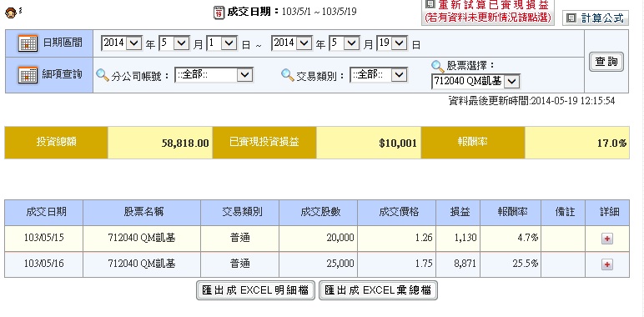Click the list icon beside 重新試算已實現損益
Viewport: 644px width, 317px height.
click(430, 4)
